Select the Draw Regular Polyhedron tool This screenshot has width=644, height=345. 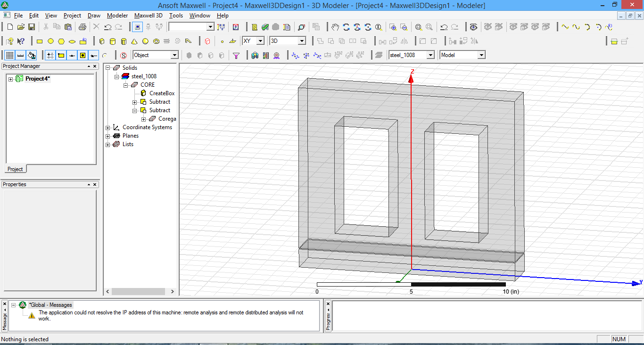[123, 41]
